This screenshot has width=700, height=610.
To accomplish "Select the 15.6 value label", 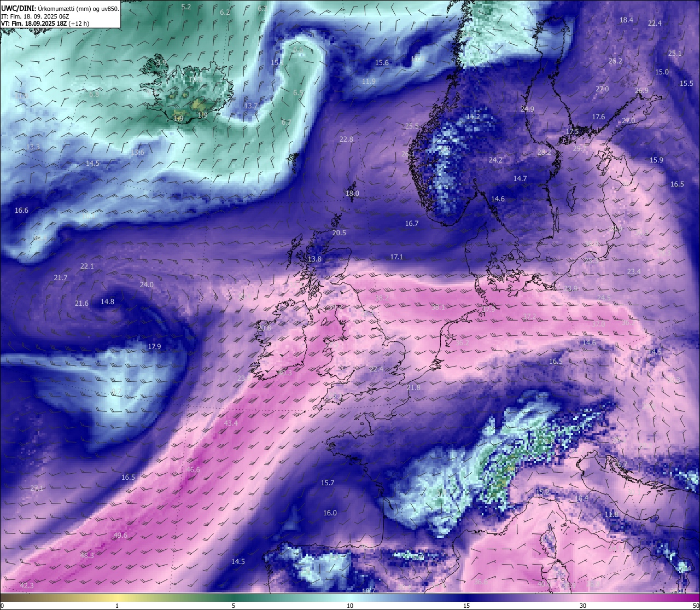I will (382, 63).
